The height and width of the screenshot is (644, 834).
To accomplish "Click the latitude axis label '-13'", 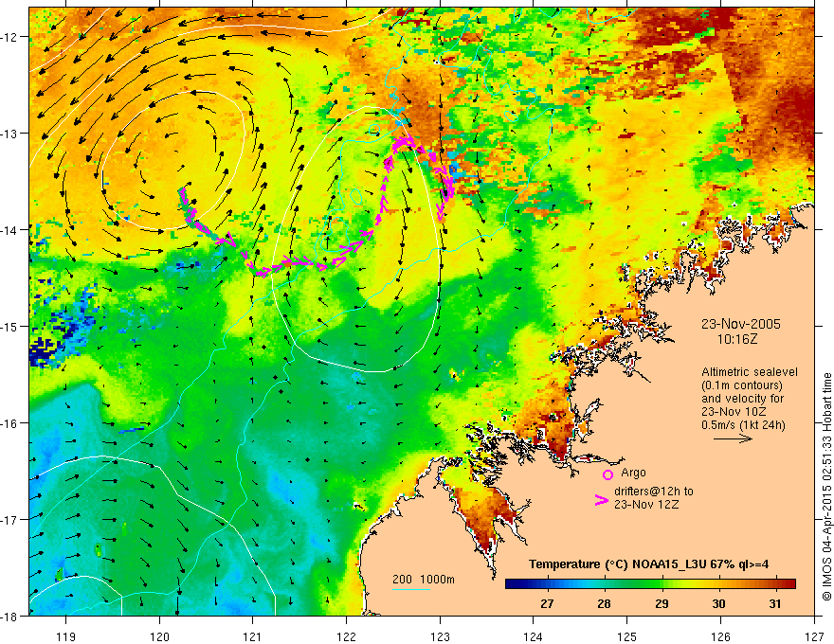I will (x=9, y=134).
